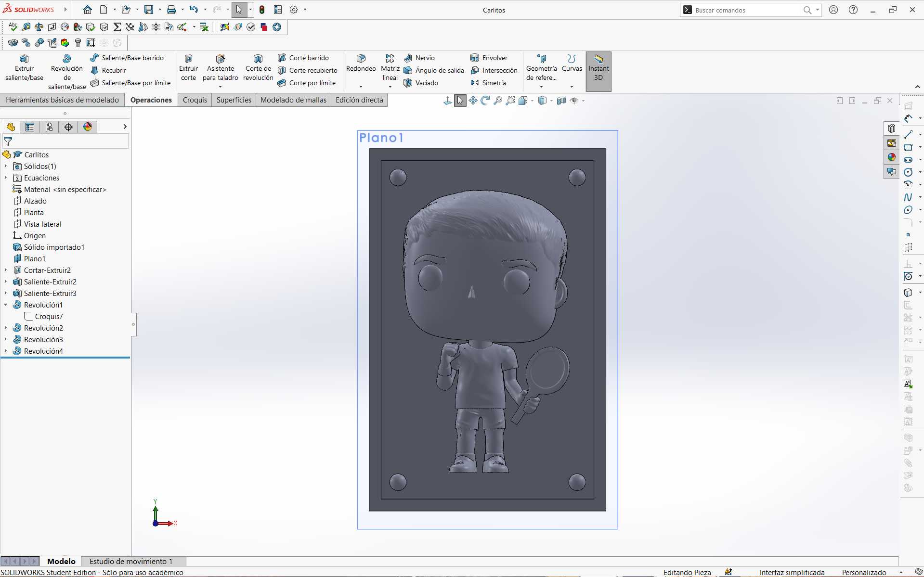Image resolution: width=924 pixels, height=577 pixels.
Task: Click the Print icon
Action: 171,10
